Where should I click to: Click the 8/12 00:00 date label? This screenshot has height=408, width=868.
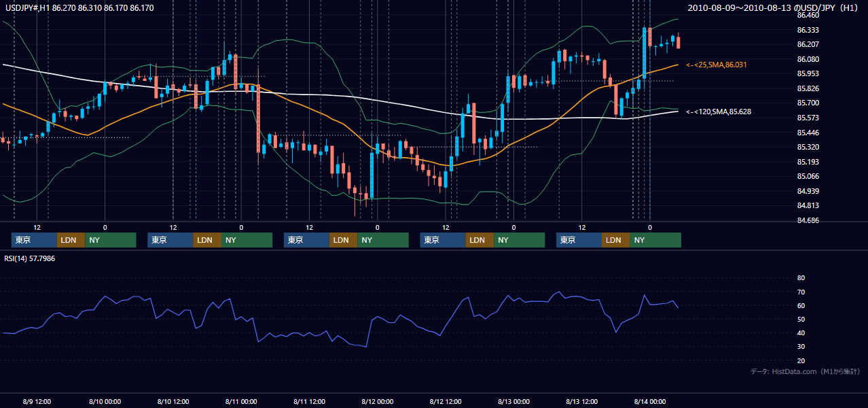point(378,401)
